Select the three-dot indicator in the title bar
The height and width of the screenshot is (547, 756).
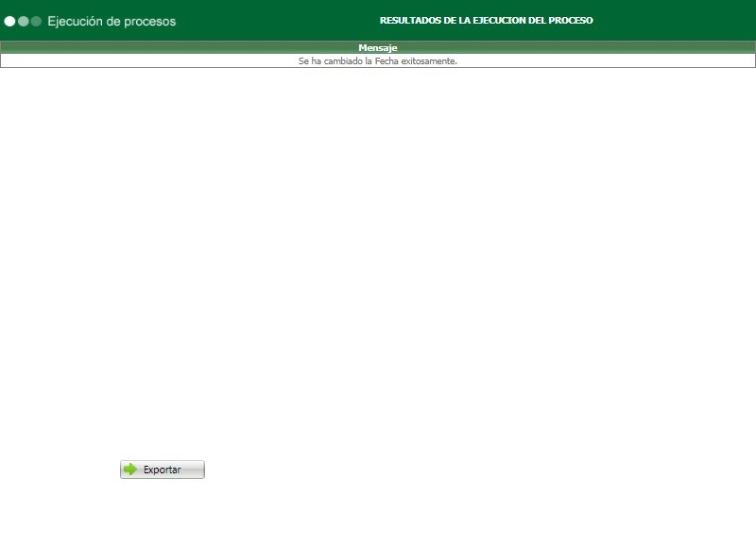pyautogui.click(x=23, y=21)
